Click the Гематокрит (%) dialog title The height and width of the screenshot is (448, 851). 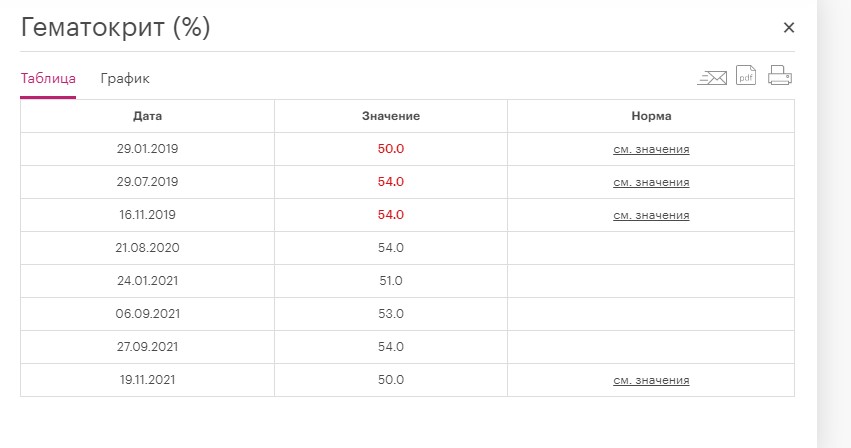click(x=116, y=28)
